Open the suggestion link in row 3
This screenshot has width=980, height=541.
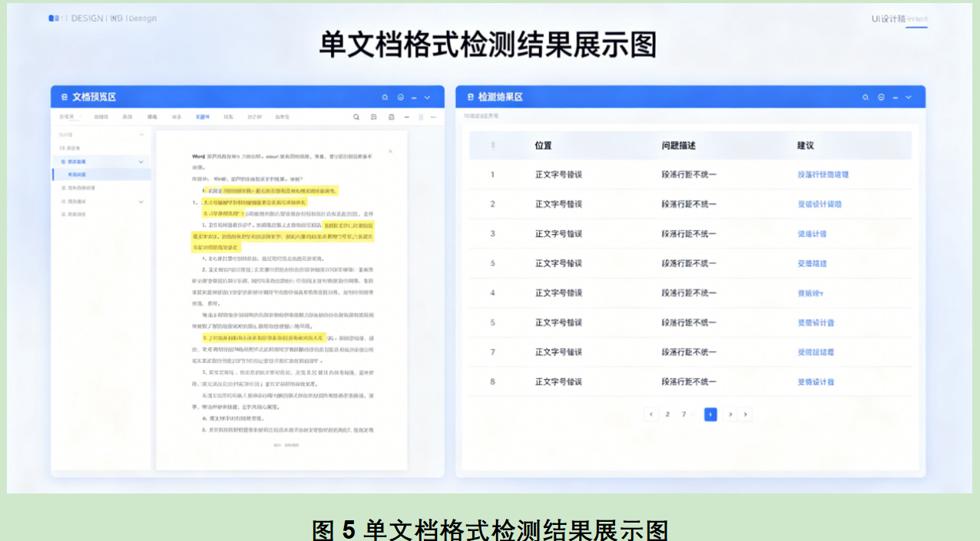(812, 233)
